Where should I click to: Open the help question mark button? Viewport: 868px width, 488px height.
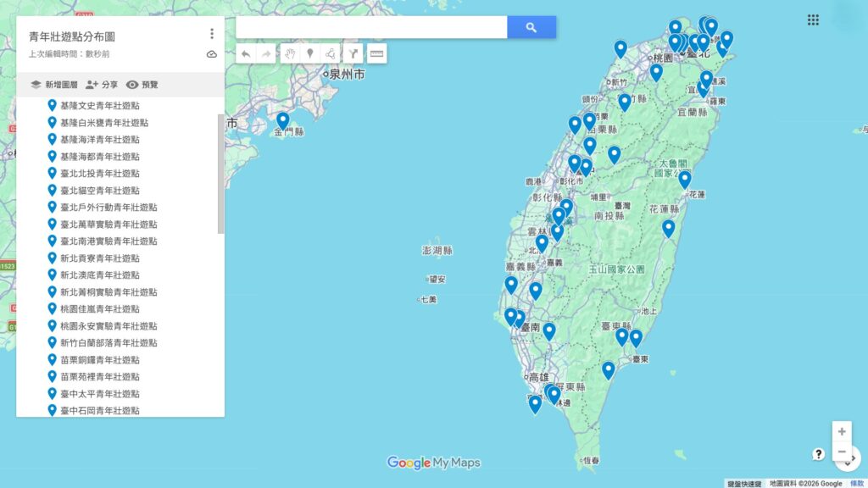coord(818,454)
